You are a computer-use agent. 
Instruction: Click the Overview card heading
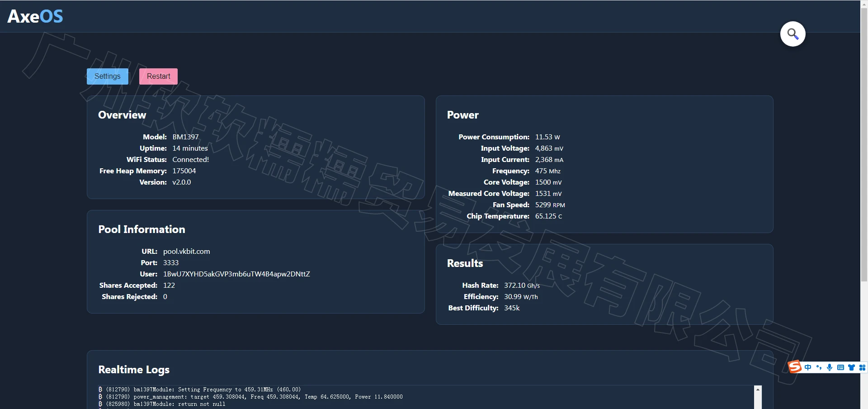[x=122, y=115]
